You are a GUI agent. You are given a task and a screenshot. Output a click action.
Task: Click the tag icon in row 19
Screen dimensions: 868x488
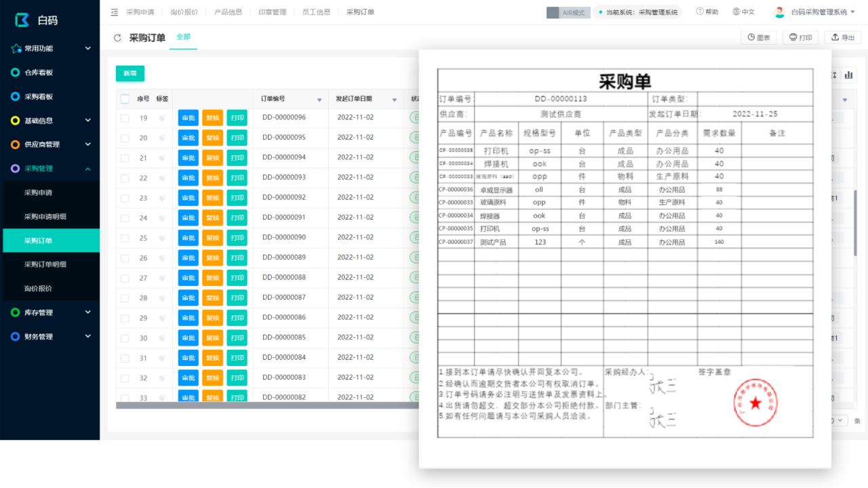(x=162, y=118)
